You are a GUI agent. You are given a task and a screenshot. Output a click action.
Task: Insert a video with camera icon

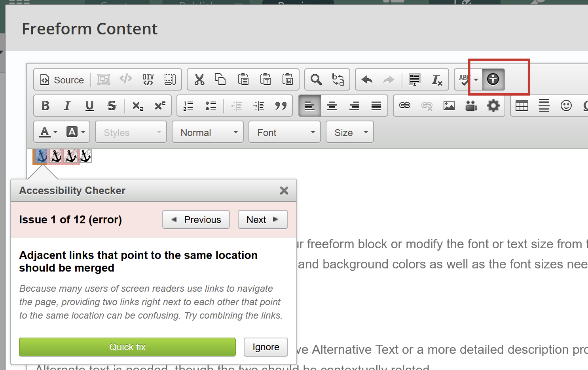(471, 106)
